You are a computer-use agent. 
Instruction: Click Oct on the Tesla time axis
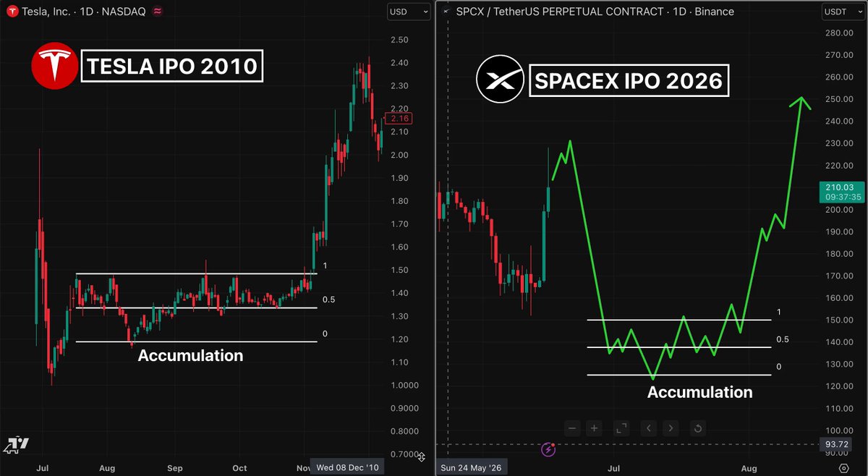(x=240, y=468)
